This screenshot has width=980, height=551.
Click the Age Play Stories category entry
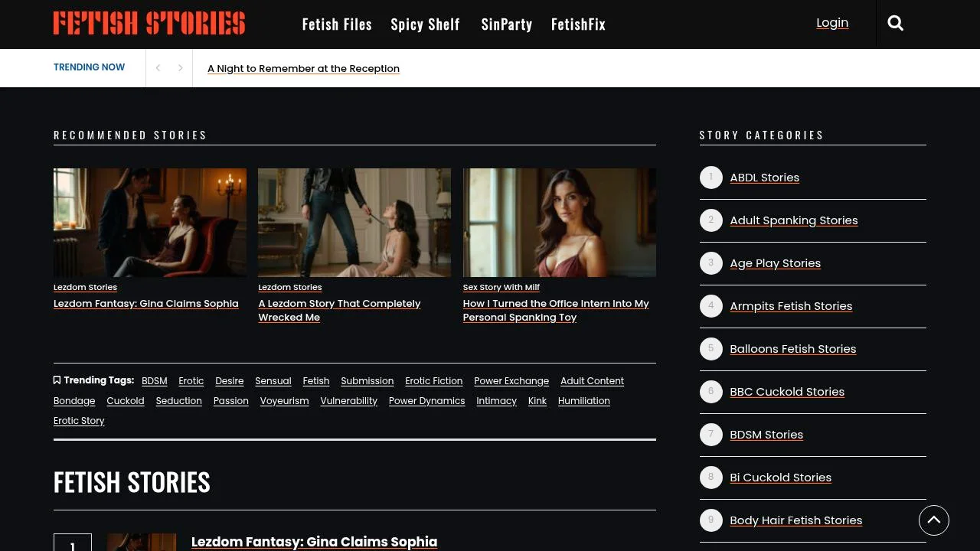775,262
